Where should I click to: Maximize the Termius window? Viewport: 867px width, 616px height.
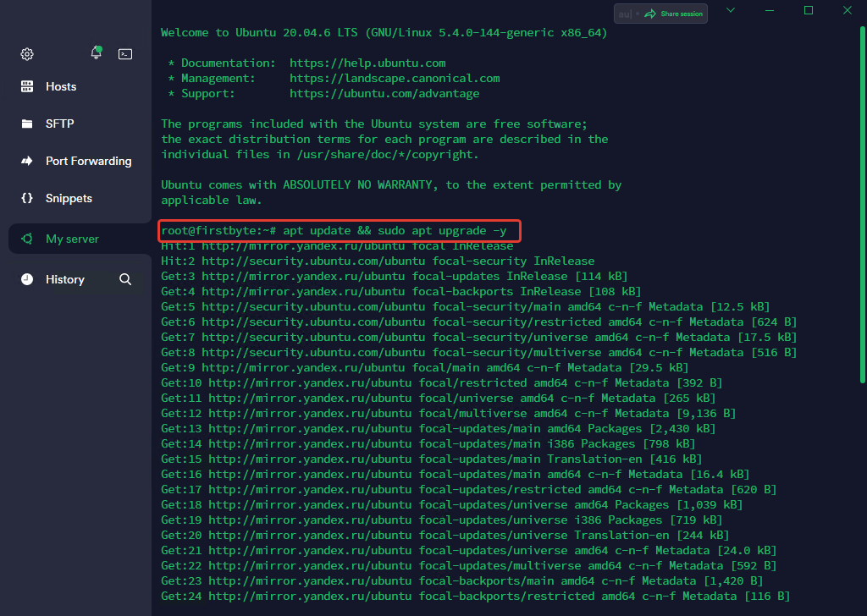[x=809, y=10]
